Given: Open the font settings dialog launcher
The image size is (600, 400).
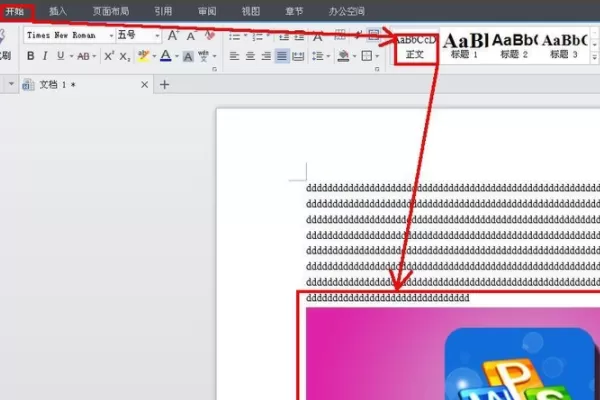Looking at the screenshot, I should (214, 69).
